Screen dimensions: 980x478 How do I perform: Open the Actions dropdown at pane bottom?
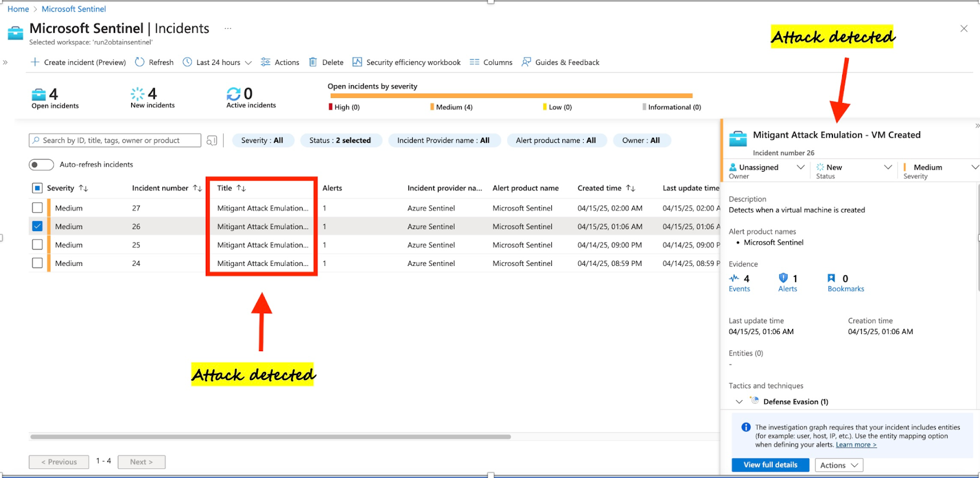tap(839, 465)
